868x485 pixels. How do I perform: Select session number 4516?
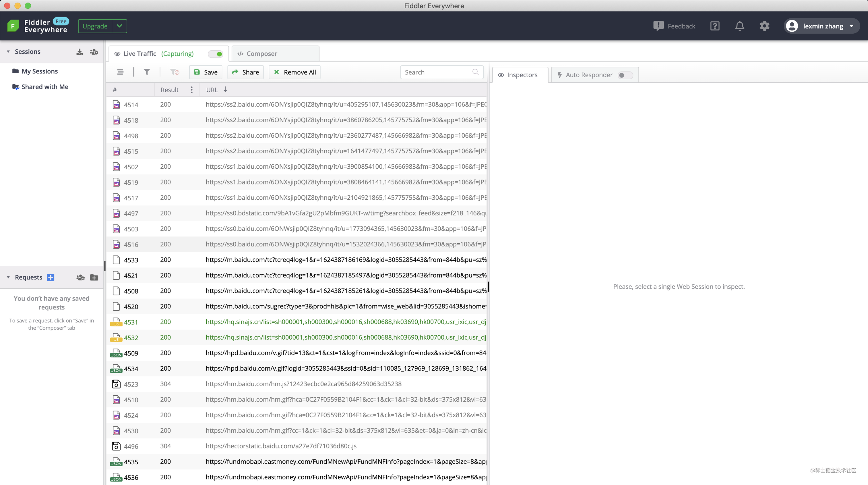coord(131,245)
